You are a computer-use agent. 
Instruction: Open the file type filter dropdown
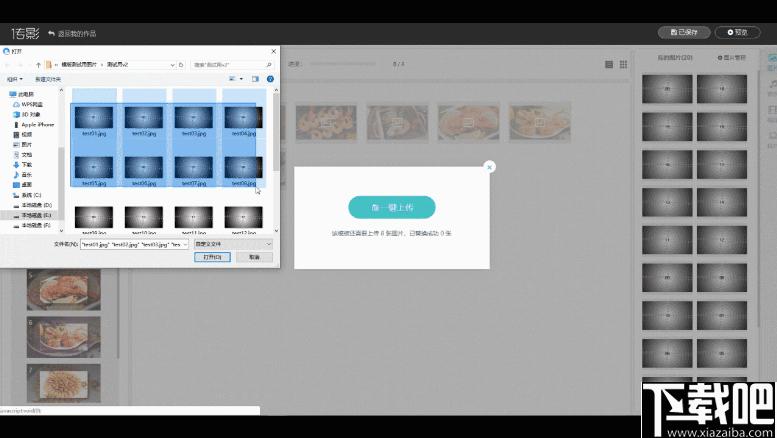coord(233,244)
